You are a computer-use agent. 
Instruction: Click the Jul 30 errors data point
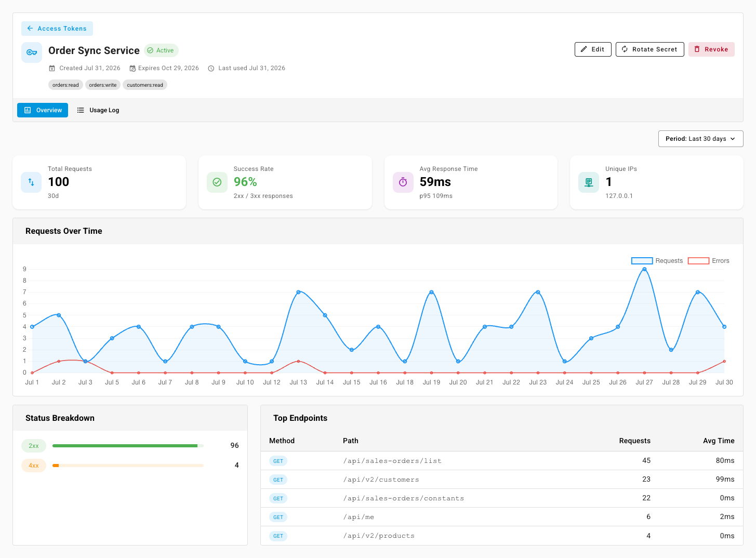coord(724,361)
